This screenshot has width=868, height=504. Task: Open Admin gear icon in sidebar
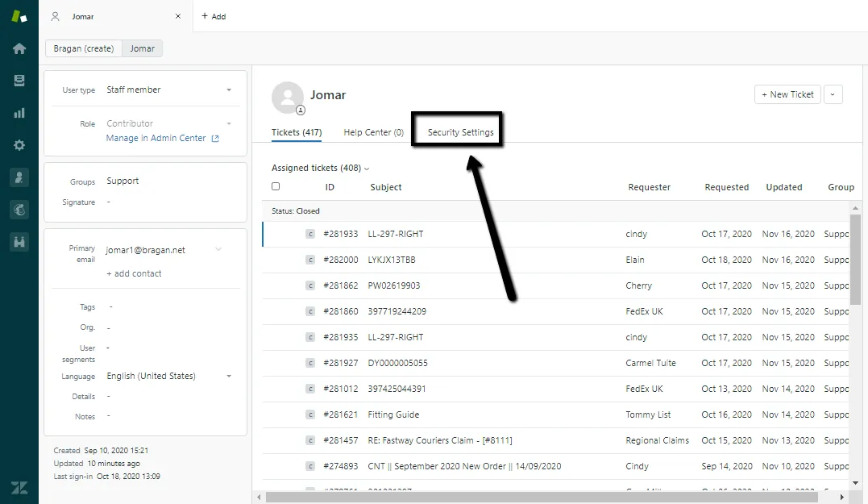[19, 145]
